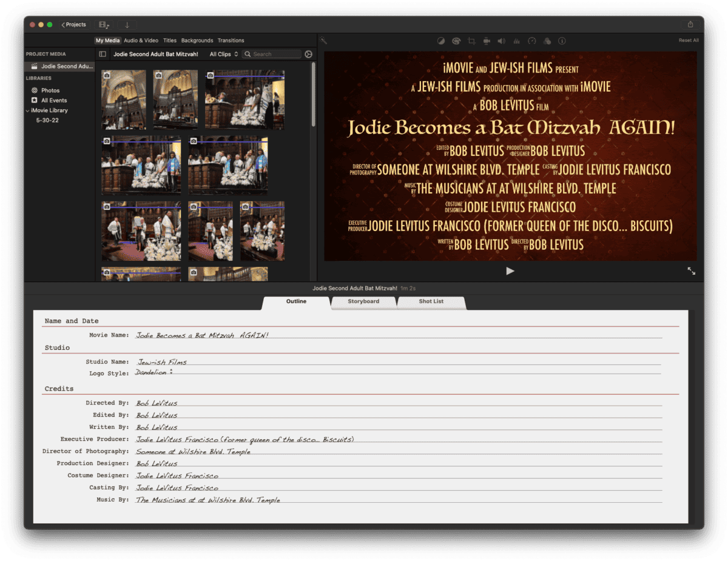This screenshot has width=728, height=561.
Task: Go back to Projects
Action: pos(74,25)
